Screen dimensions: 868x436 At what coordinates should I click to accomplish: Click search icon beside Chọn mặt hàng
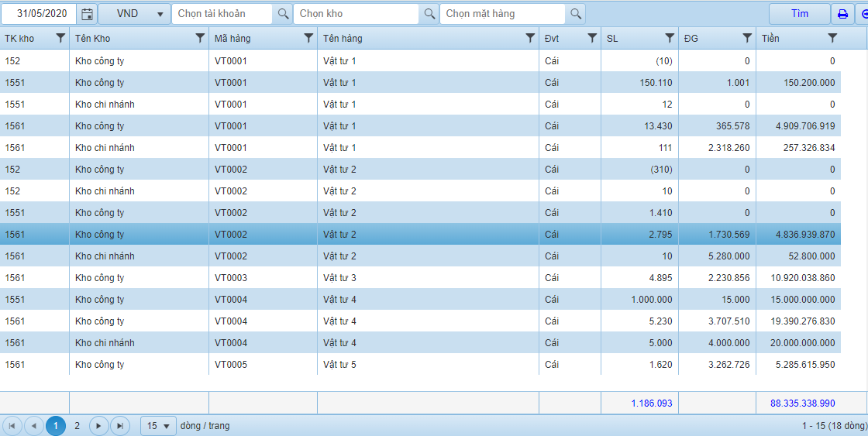[x=575, y=14]
